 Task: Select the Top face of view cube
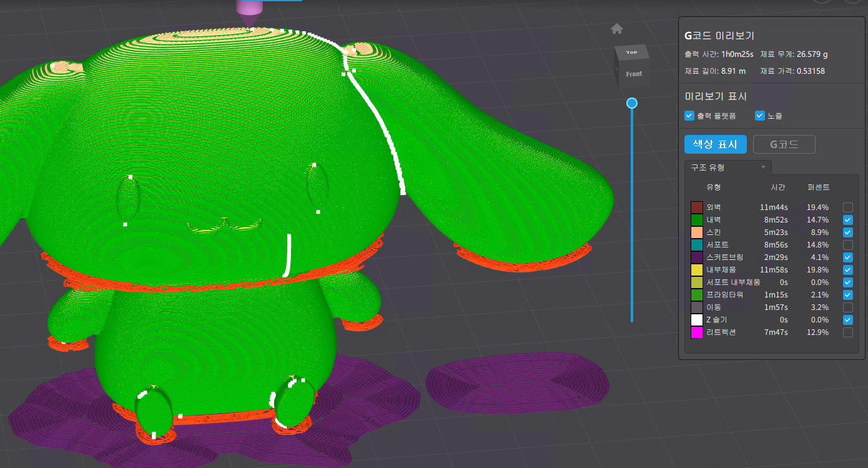(631, 52)
